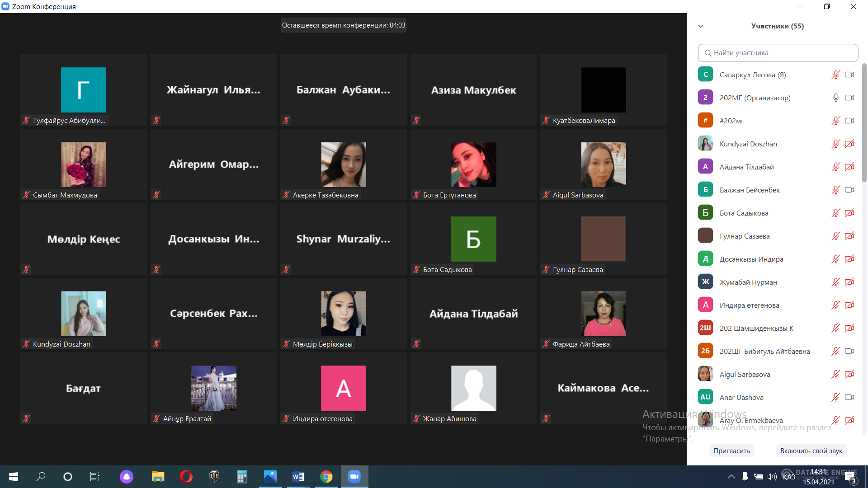Click muted mic icon next to Балжан Бейсенбек

[x=835, y=190]
